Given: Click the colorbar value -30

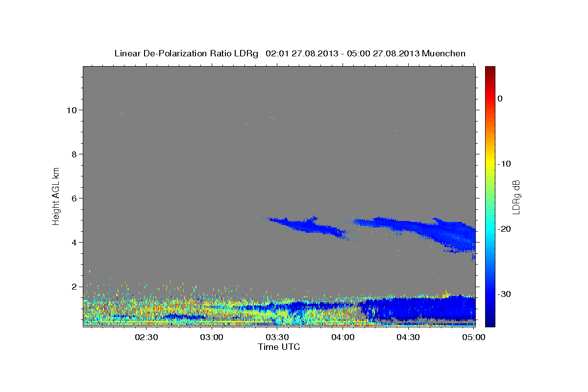Looking at the screenshot, I should 505,294.
